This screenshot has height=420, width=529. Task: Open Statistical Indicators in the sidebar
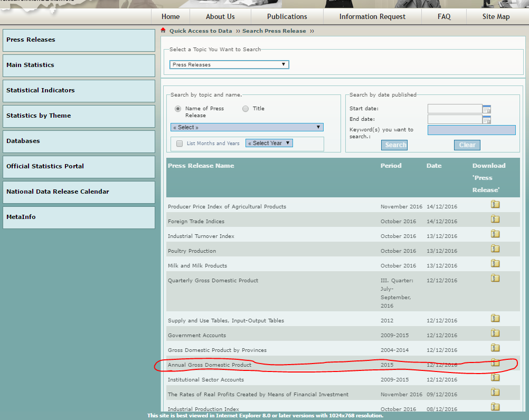click(79, 91)
